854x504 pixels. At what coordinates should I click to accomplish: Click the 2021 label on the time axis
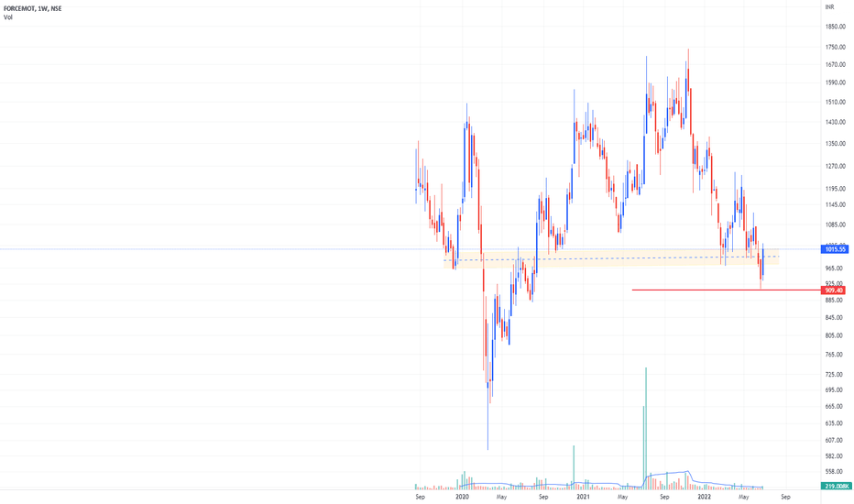[583, 497]
